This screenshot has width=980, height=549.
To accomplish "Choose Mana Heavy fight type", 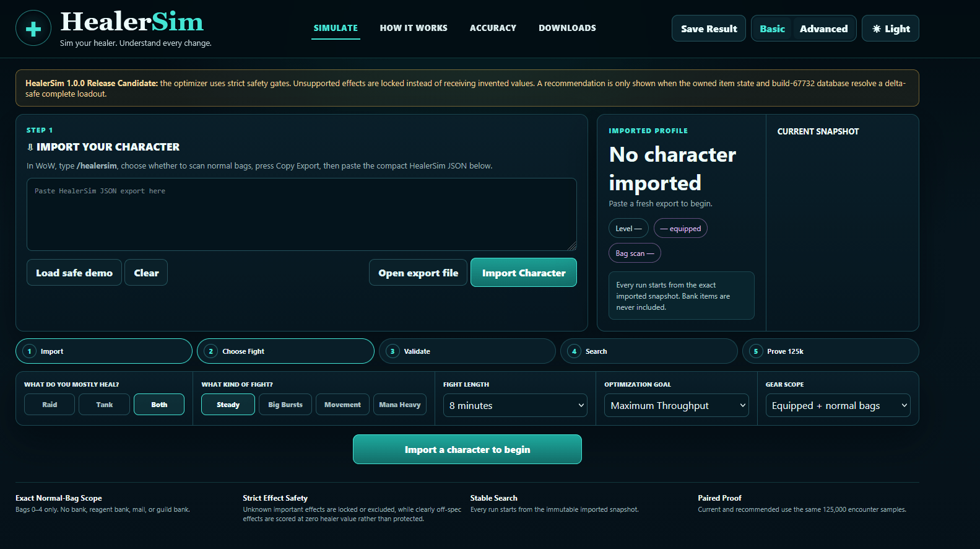I will tap(400, 405).
